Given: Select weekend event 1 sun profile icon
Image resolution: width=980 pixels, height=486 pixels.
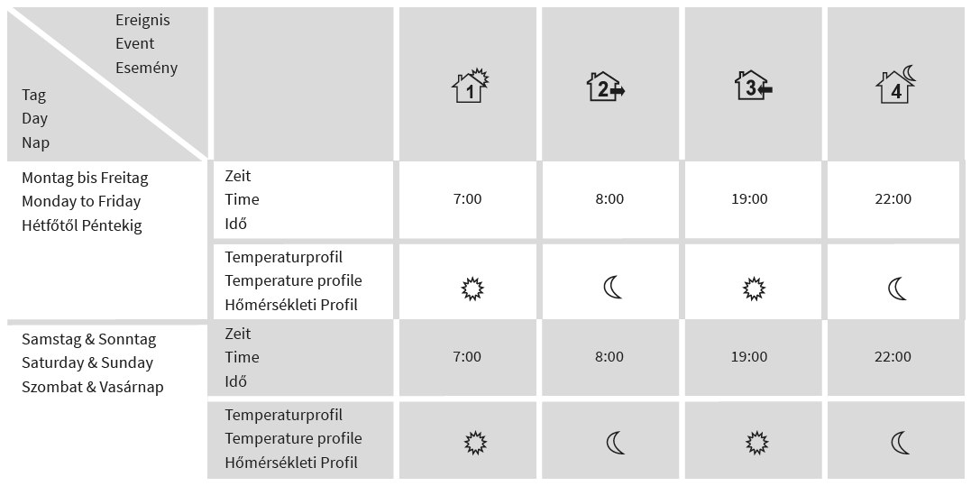Looking at the screenshot, I should point(475,443).
